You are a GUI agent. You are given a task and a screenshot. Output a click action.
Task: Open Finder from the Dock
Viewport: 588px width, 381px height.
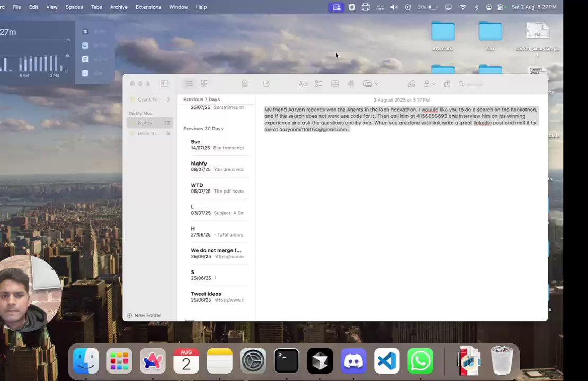(86, 361)
